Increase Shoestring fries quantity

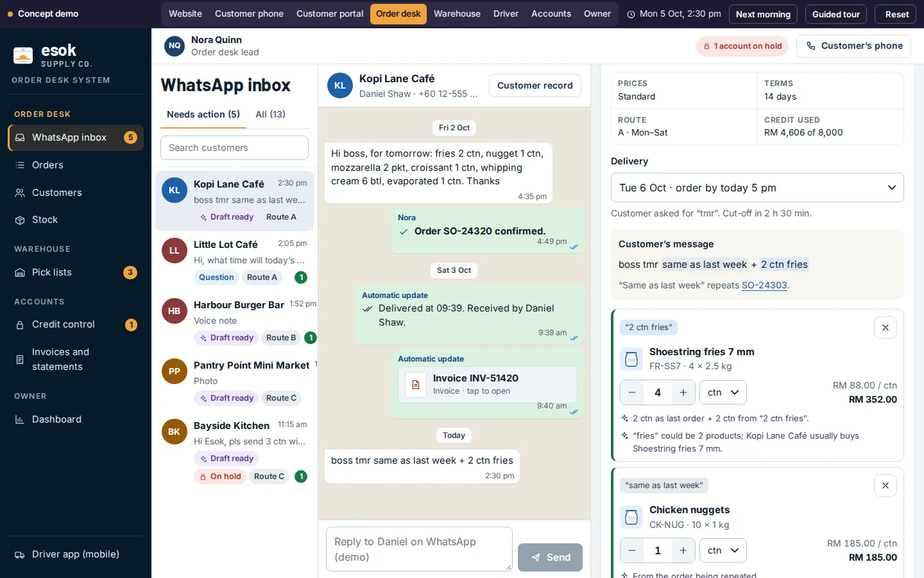(x=683, y=392)
